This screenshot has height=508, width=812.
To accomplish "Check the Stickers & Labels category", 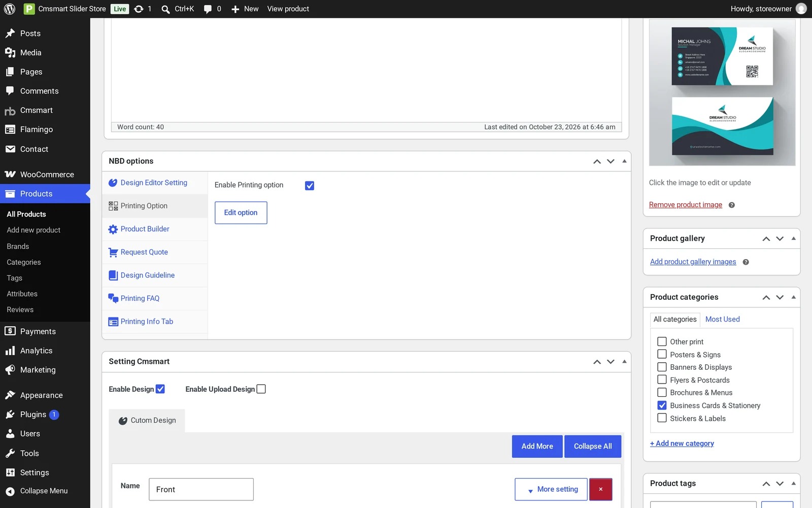I will (x=662, y=418).
